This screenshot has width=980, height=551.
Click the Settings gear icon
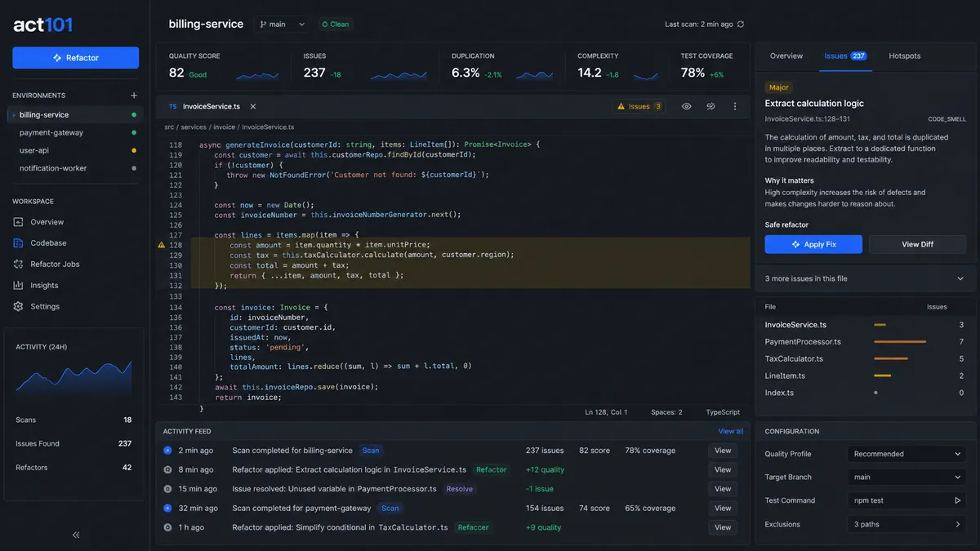[x=19, y=307]
